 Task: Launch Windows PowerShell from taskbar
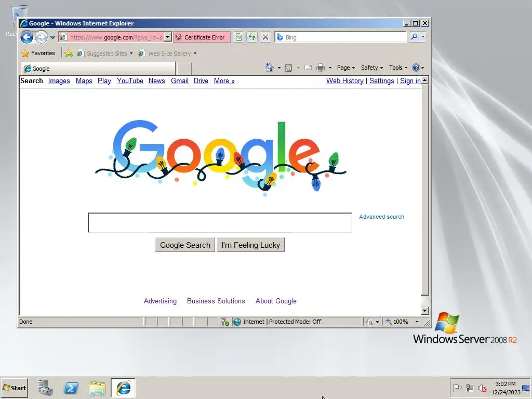(x=71, y=388)
